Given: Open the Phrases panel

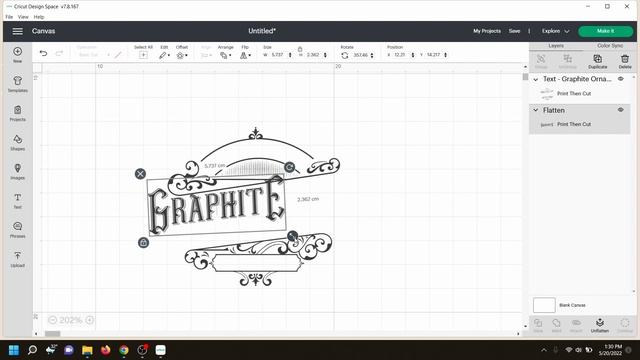Looking at the screenshot, I should [18, 230].
